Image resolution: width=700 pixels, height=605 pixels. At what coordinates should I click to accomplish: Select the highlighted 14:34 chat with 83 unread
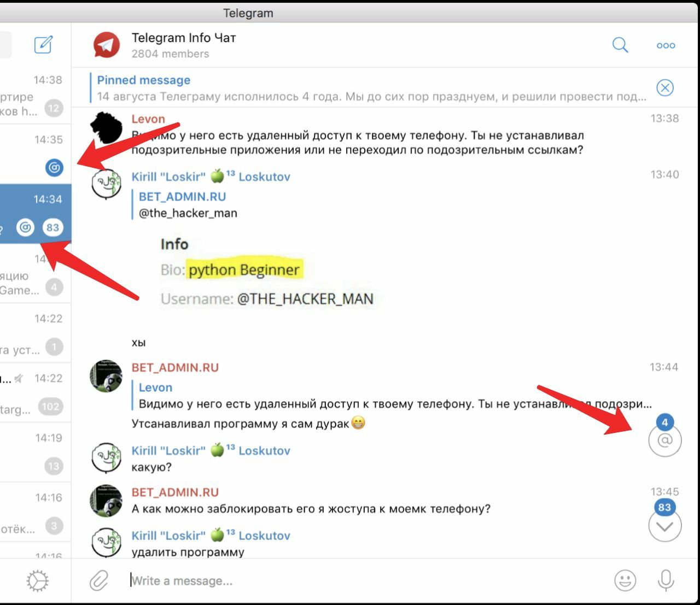[36, 214]
